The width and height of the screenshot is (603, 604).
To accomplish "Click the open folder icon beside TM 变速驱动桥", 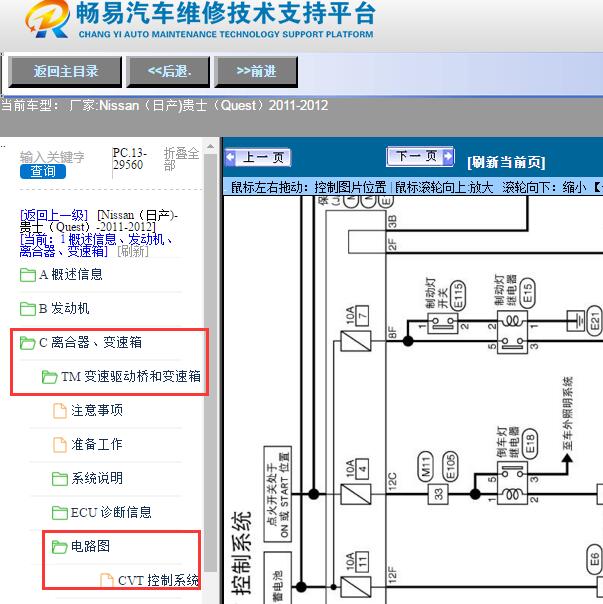I will (x=50, y=376).
